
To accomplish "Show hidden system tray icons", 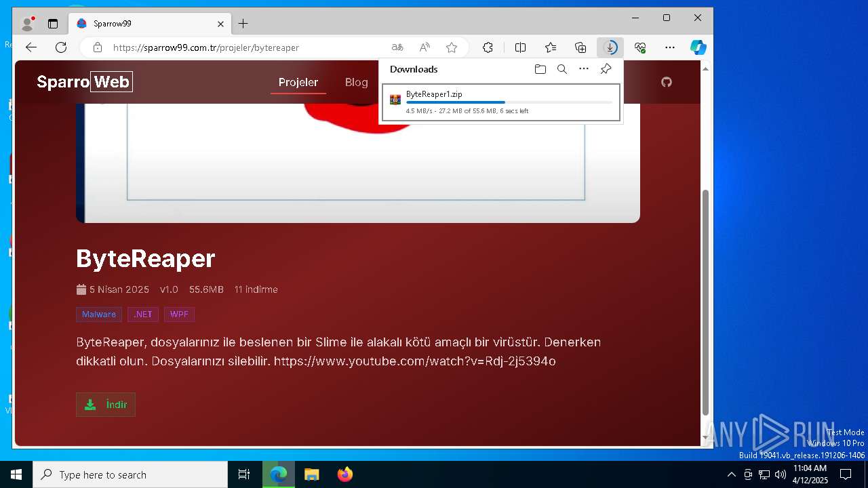I will (731, 474).
